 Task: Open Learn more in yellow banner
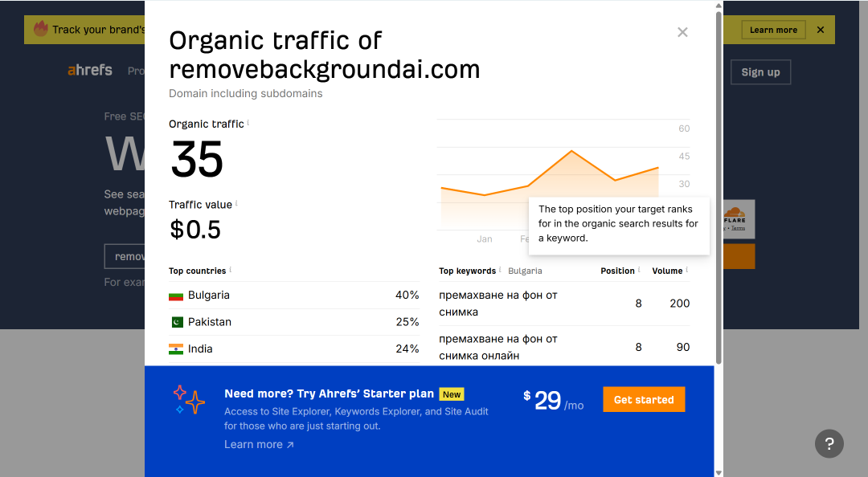[773, 30]
